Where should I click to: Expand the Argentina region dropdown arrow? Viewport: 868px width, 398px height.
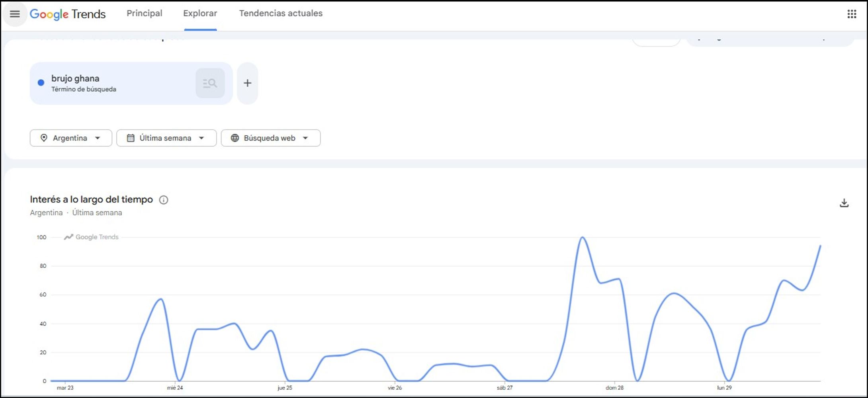(x=98, y=138)
